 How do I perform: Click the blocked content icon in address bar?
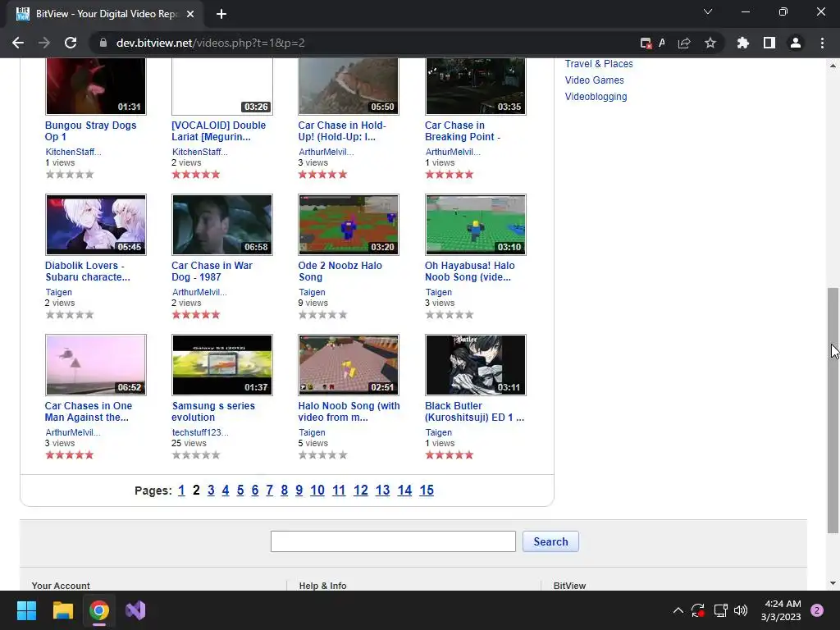pos(646,43)
